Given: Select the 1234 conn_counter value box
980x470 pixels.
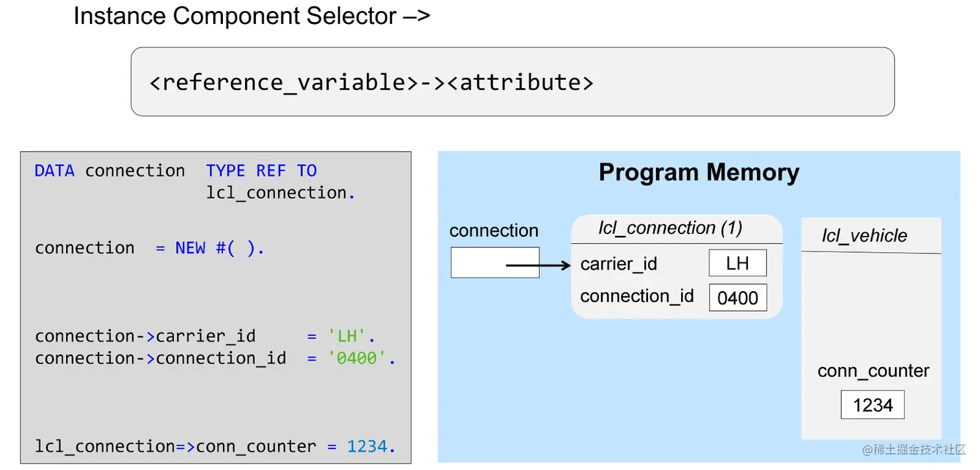Looking at the screenshot, I should pos(872,404).
